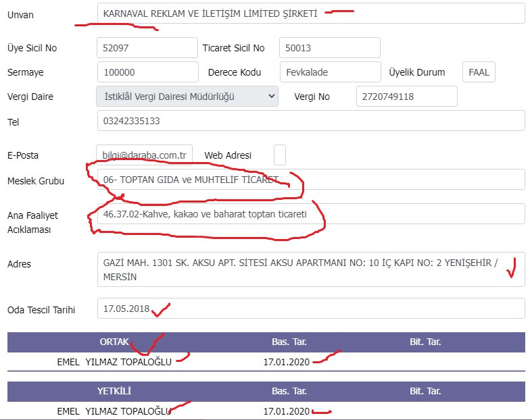Click the Ana Faaliyet Açıklaması field
532x420 pixels.
point(311,214)
